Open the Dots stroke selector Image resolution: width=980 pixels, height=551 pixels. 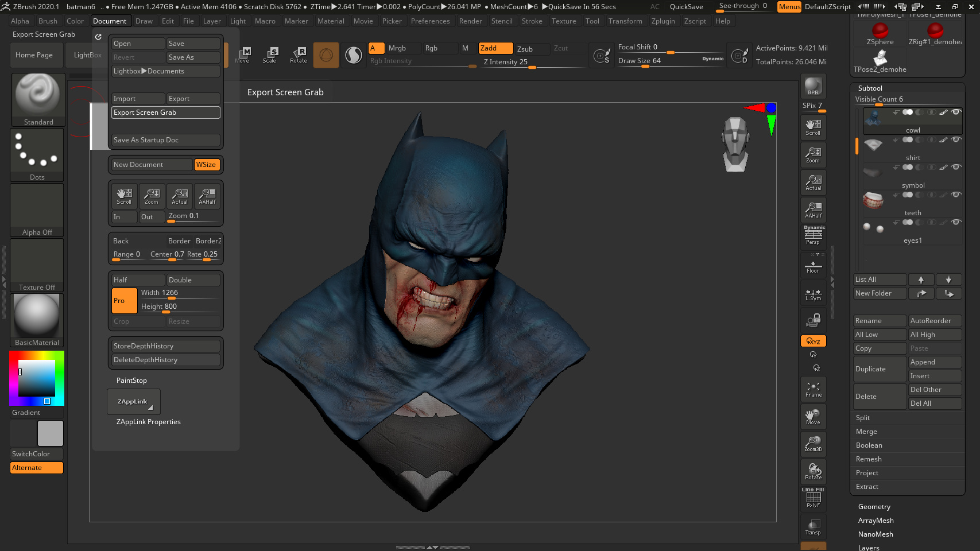click(37, 155)
